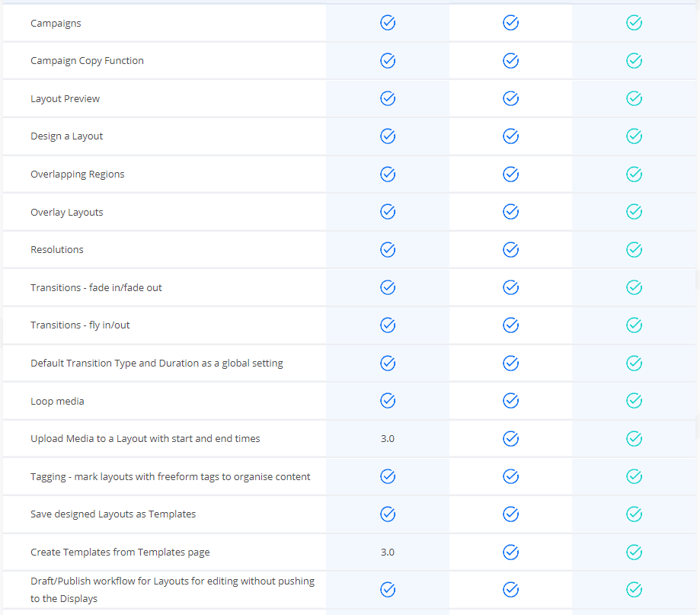Click green checkmark in the Resolutions row
The width and height of the screenshot is (700, 615).
(634, 249)
